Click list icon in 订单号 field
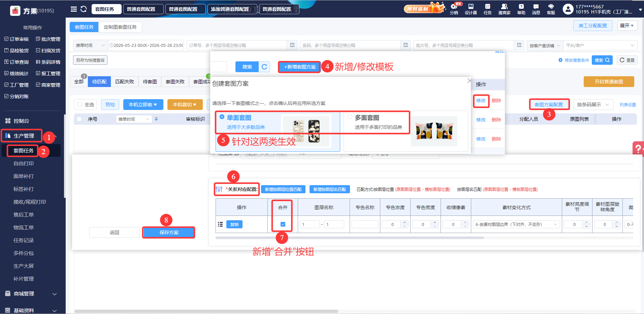644x314 pixels. (292, 45)
